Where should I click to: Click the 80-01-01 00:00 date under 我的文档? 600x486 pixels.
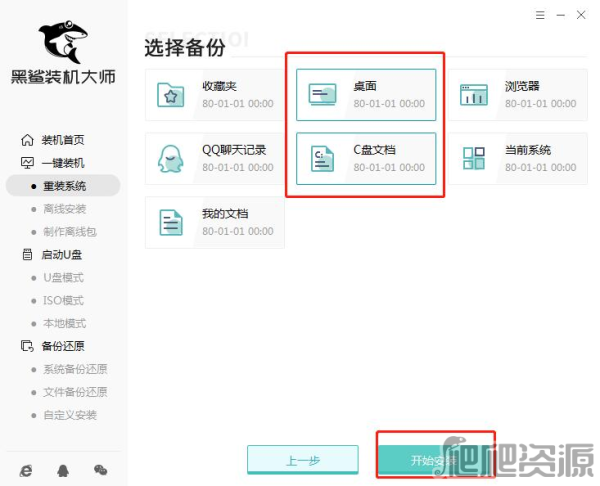238,232
